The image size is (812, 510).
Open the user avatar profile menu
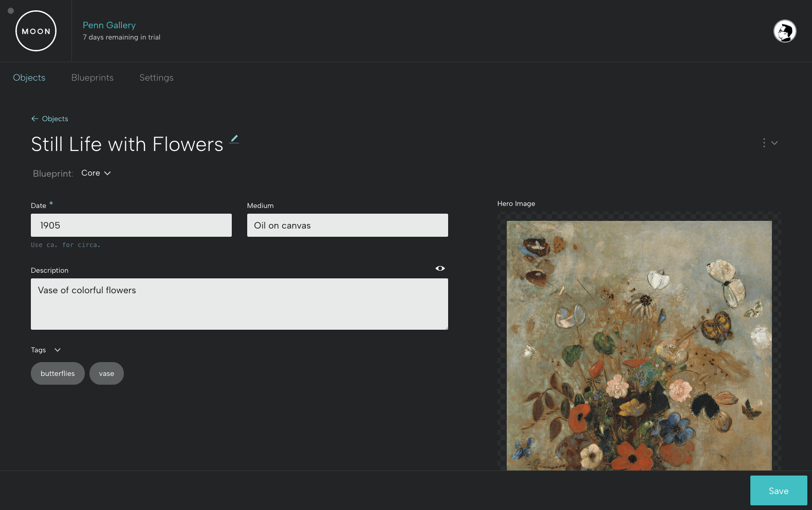(785, 31)
